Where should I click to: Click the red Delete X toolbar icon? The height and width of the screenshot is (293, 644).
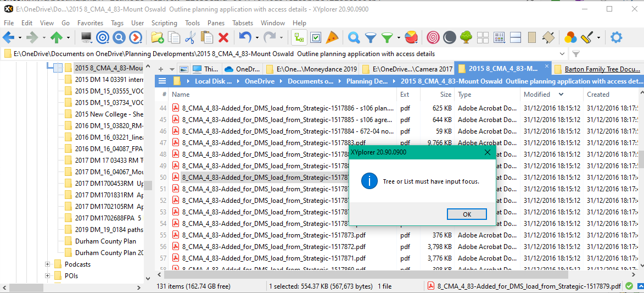pyautogui.click(x=223, y=37)
